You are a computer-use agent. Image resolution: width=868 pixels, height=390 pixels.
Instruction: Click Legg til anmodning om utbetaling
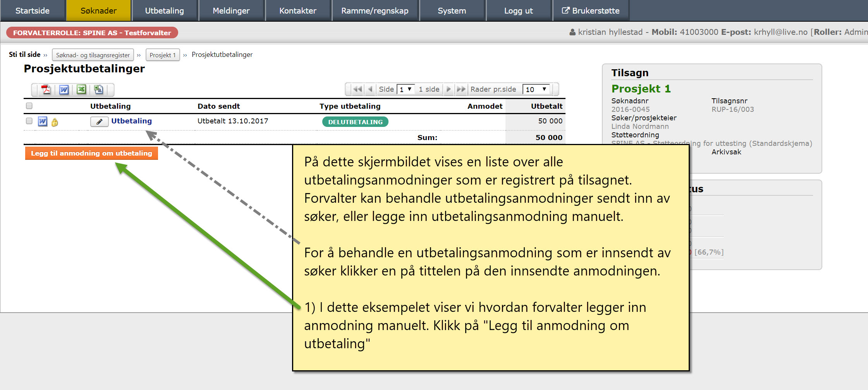(91, 153)
